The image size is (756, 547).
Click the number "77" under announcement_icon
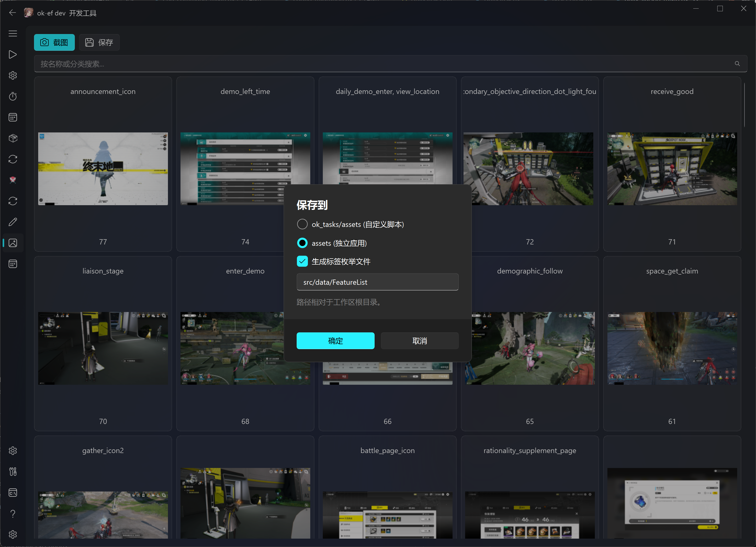pyautogui.click(x=103, y=242)
